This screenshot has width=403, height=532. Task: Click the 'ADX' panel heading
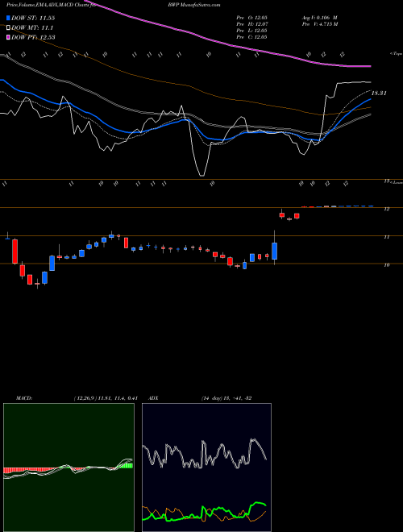click(153, 398)
